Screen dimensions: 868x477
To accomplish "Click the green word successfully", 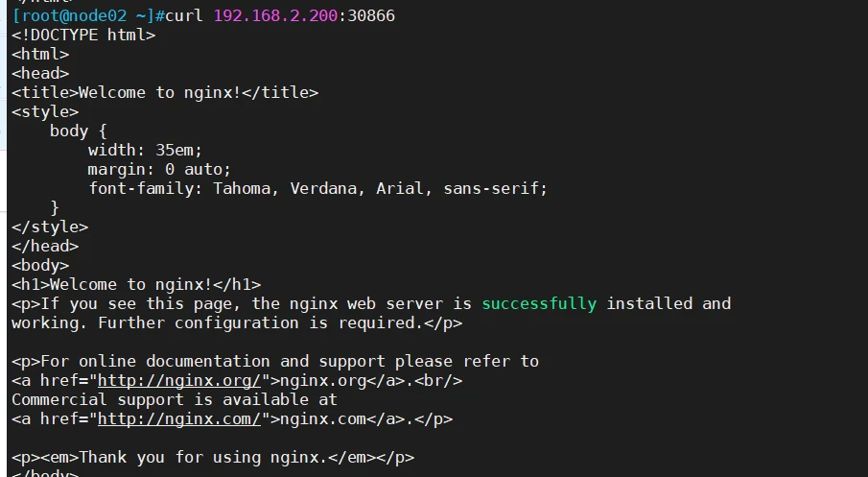I will (x=539, y=304).
